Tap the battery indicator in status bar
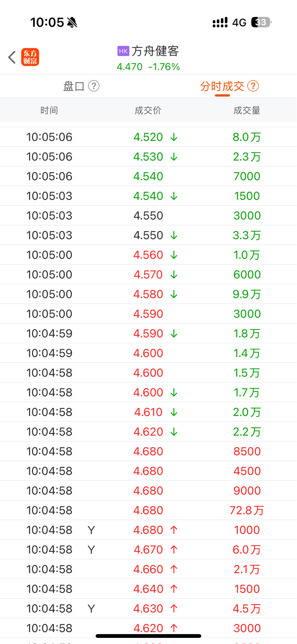The image size is (297, 644). 261,22
